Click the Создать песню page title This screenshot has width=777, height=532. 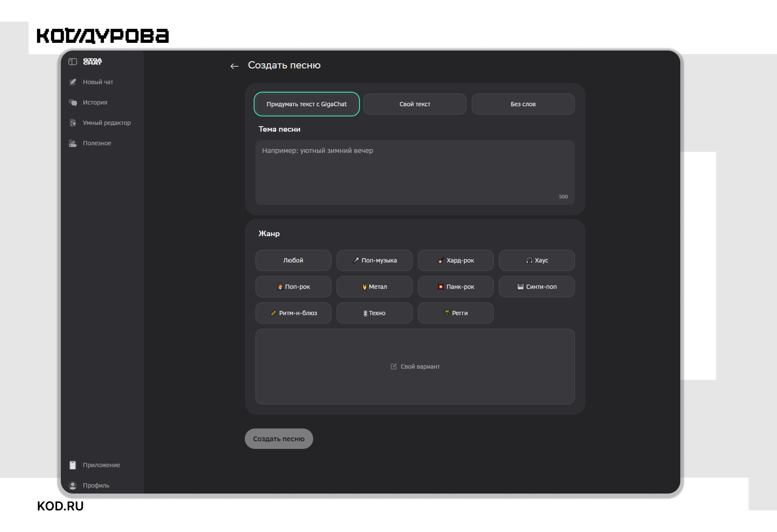tap(284, 65)
